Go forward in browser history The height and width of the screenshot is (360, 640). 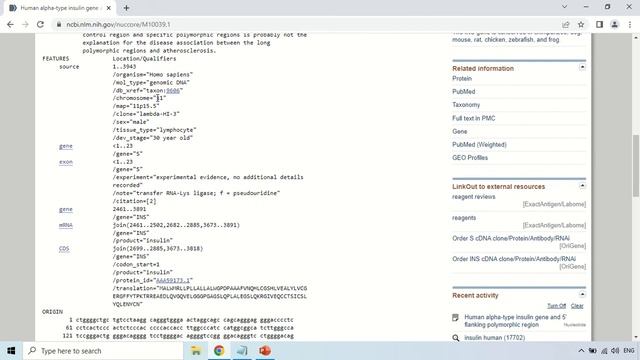pyautogui.click(x=25, y=24)
